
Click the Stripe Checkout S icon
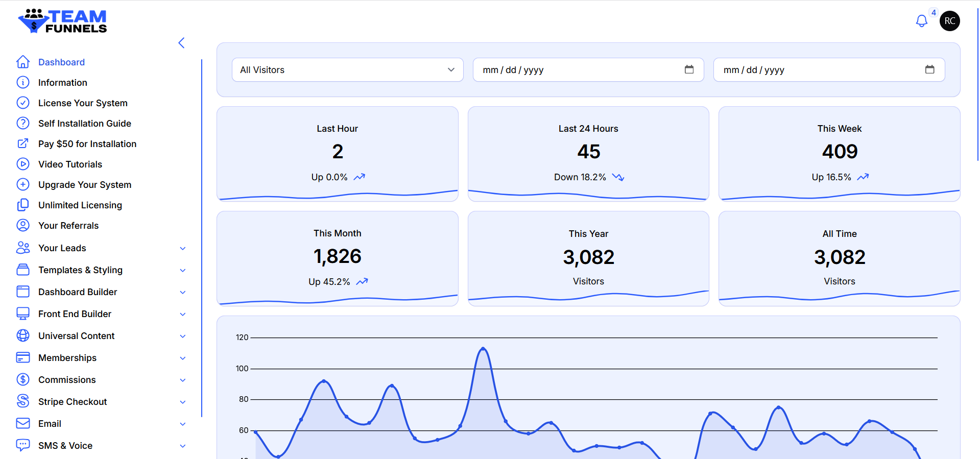pyautogui.click(x=23, y=401)
